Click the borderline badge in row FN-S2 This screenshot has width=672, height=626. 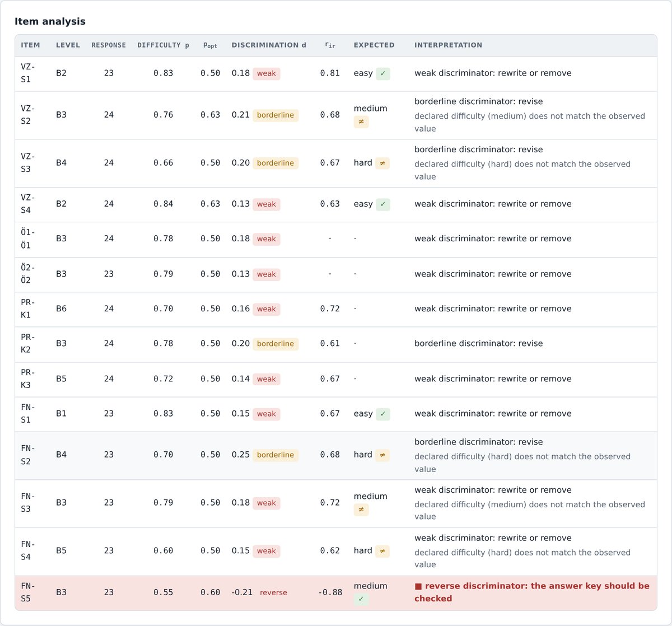pos(276,455)
